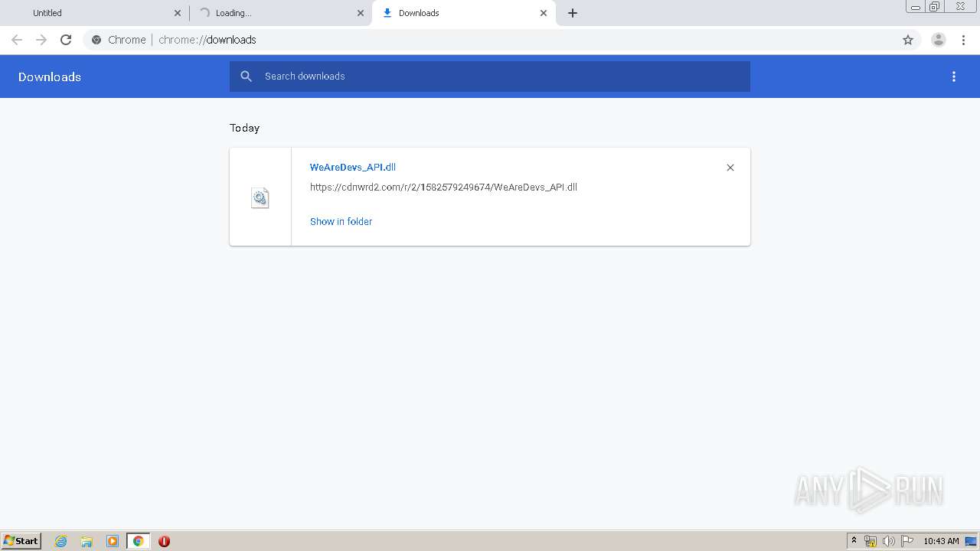980x551 pixels.
Task: Click the search magnifier icon in Downloads
Action: tap(247, 77)
